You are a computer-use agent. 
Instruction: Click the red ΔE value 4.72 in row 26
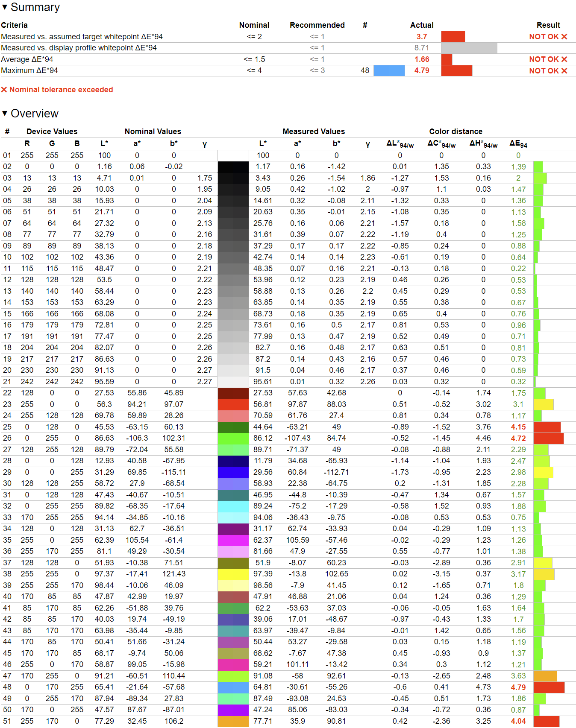point(518,439)
